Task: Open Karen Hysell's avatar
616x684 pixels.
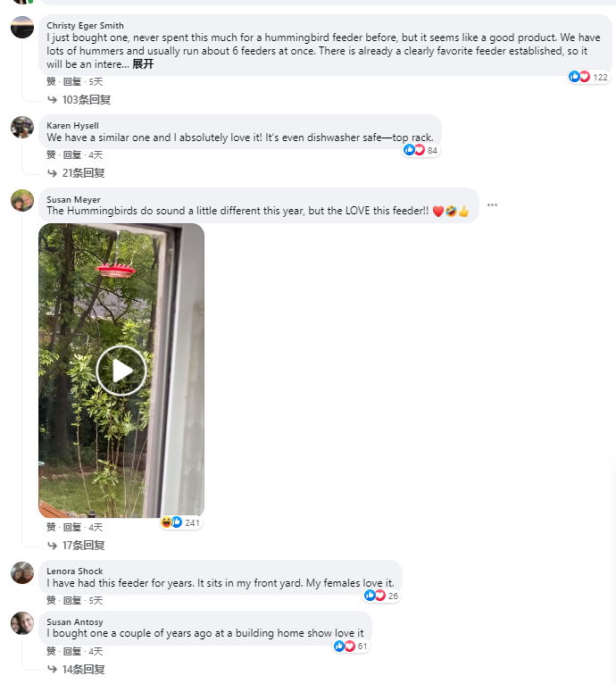Action: tap(22, 128)
